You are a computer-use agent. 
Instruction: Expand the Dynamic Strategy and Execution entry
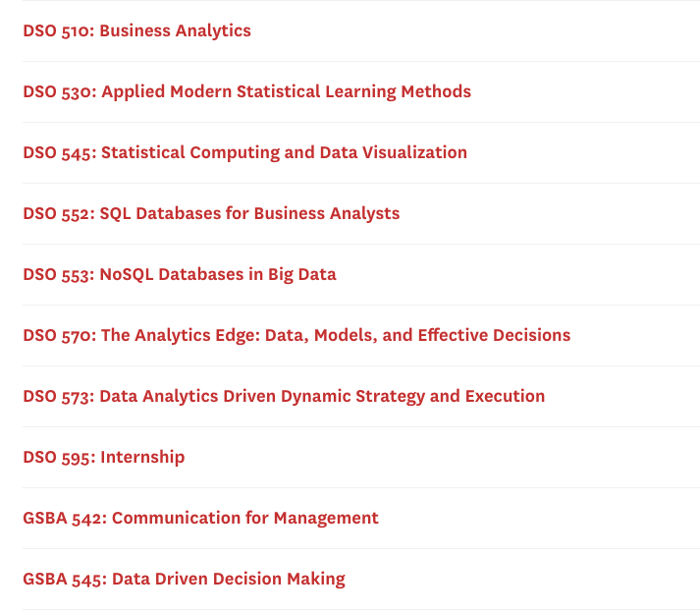click(361, 396)
